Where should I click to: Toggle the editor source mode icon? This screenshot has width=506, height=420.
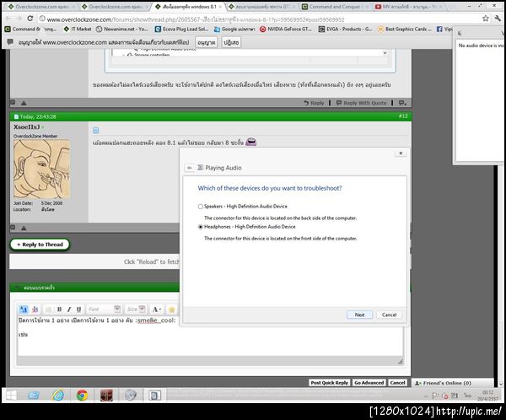coord(24,310)
